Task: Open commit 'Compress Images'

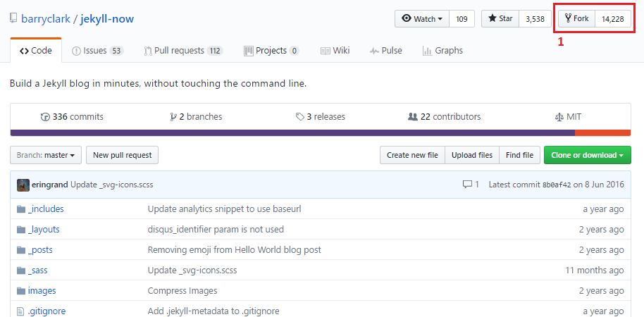Action: (x=182, y=291)
